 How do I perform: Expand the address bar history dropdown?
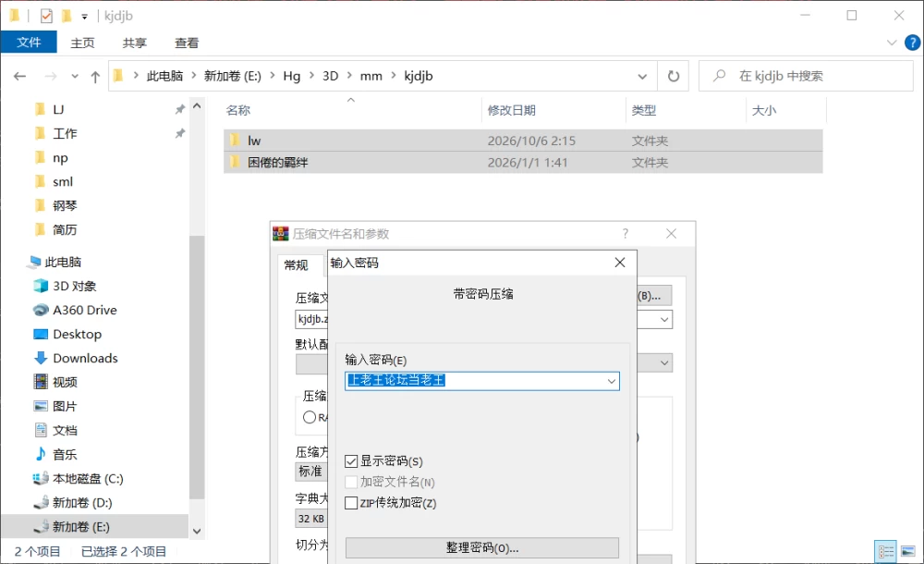642,76
